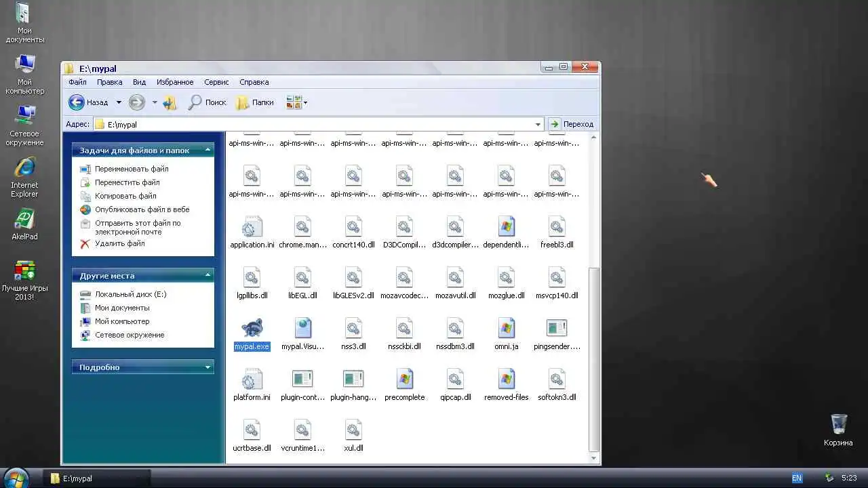Open the Views mode dropdown button

point(296,102)
